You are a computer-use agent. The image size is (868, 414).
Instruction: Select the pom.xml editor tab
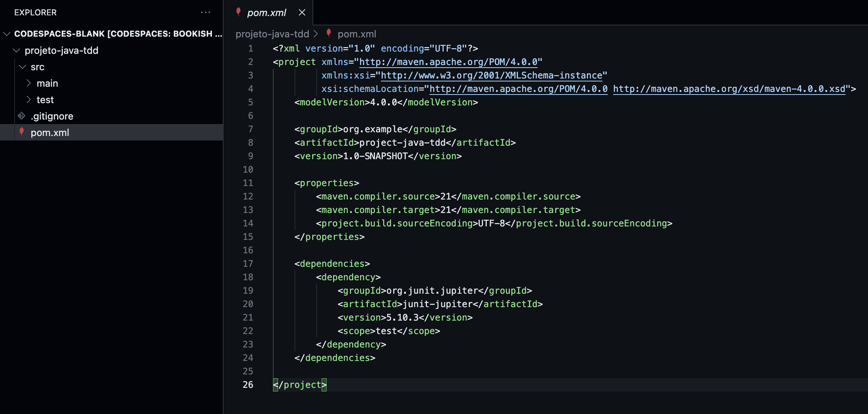coord(268,12)
